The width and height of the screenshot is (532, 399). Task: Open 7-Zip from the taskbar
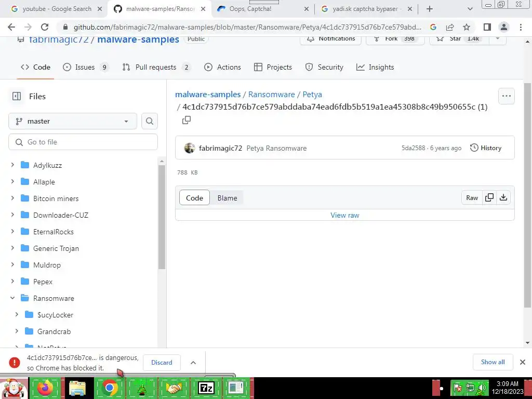pyautogui.click(x=206, y=388)
